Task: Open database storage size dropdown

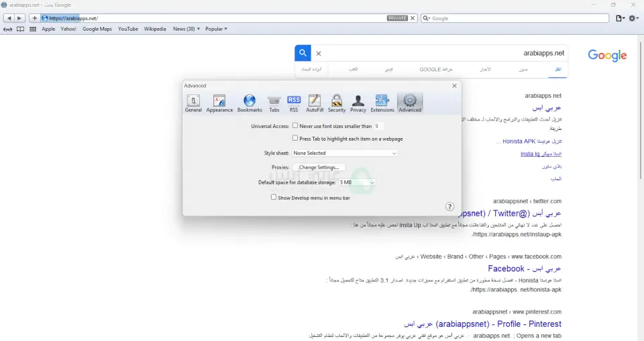Action: coord(356,182)
